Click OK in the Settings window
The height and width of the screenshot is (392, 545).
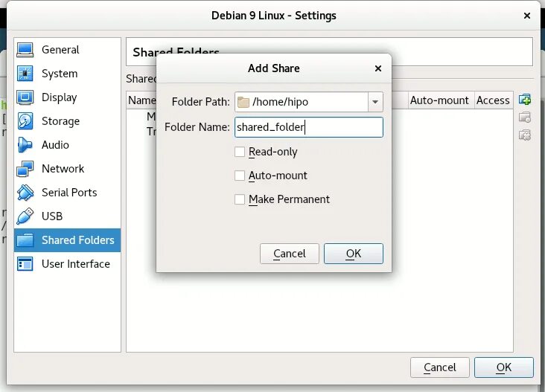pos(503,367)
